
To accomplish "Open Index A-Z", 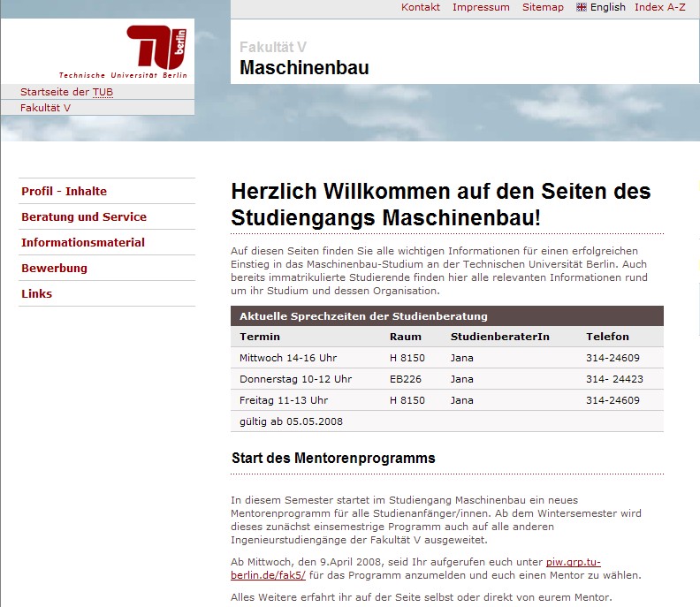I will (660, 7).
